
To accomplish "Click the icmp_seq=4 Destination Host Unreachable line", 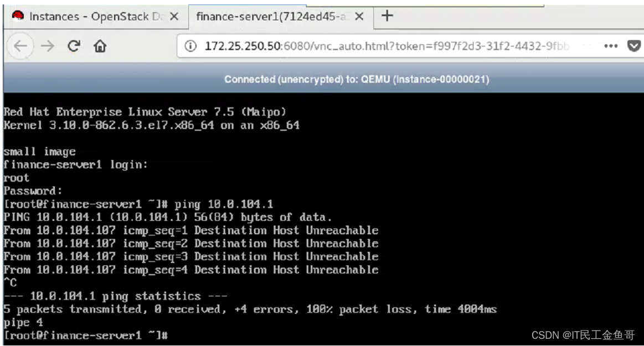I will [x=191, y=270].
